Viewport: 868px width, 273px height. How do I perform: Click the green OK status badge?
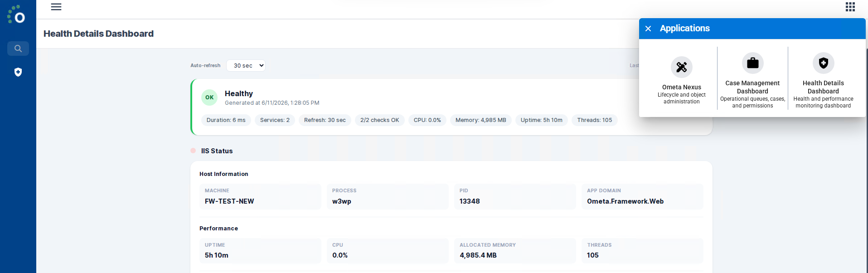209,97
